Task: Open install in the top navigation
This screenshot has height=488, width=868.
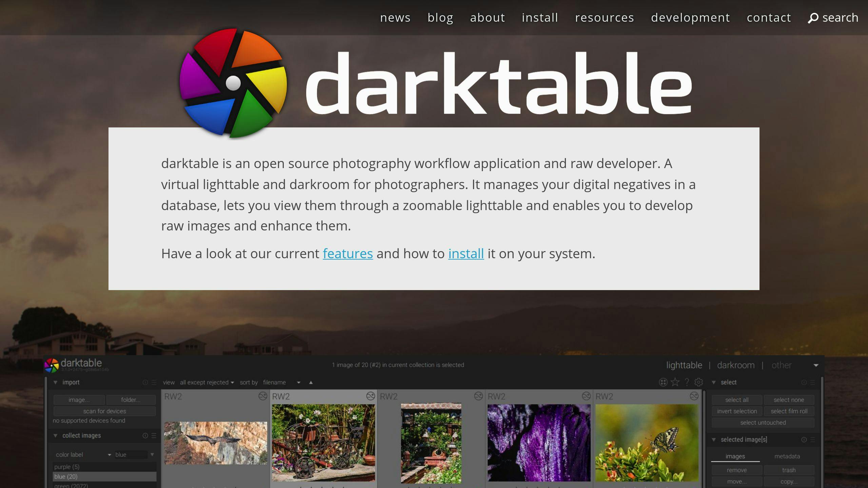Action: (x=540, y=18)
